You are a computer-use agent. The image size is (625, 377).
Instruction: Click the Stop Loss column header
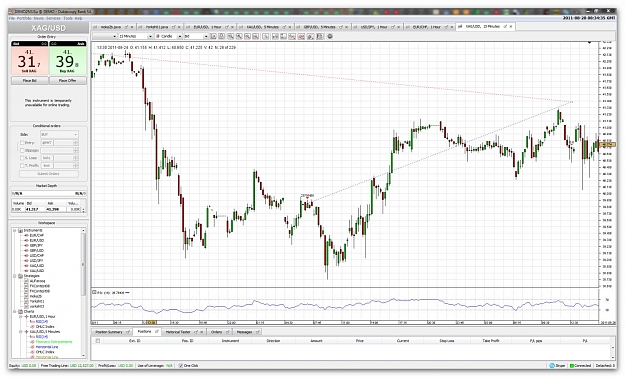tap(447, 341)
